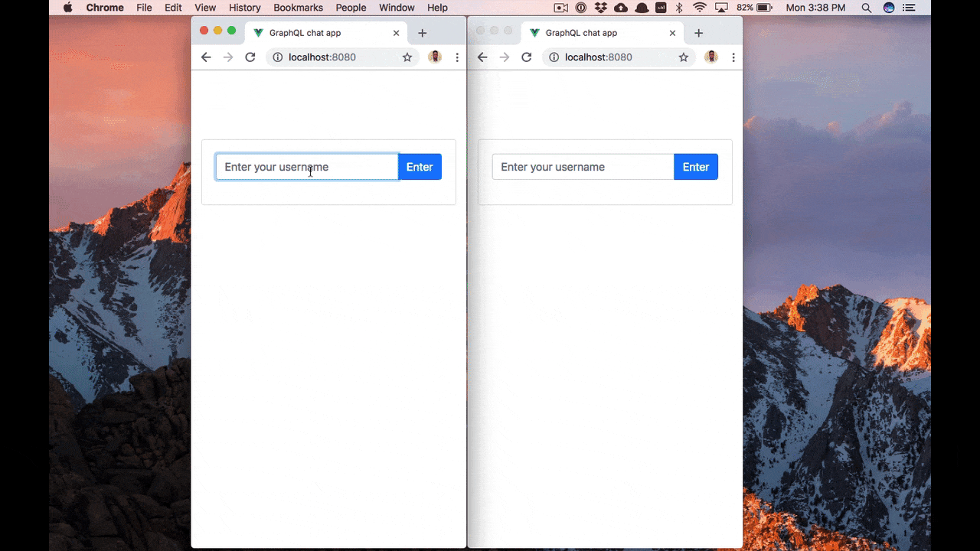This screenshot has height=551, width=980.
Task: Open new tab in left browser window
Action: coord(422,34)
